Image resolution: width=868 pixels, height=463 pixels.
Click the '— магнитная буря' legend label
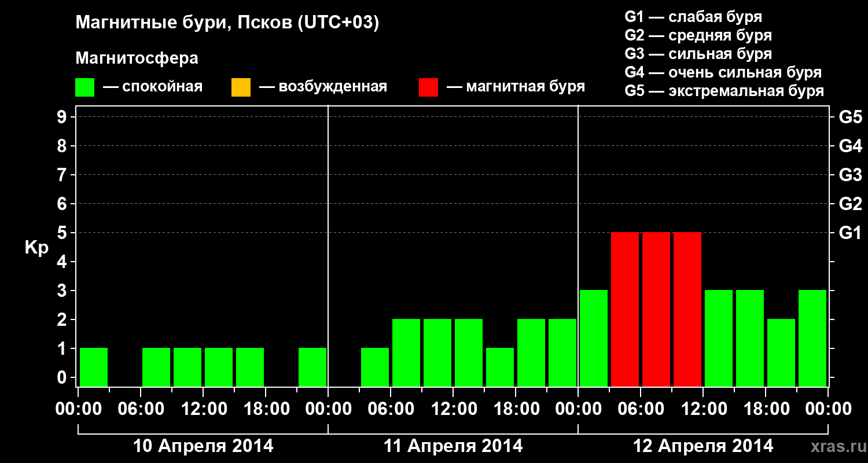[x=516, y=87]
